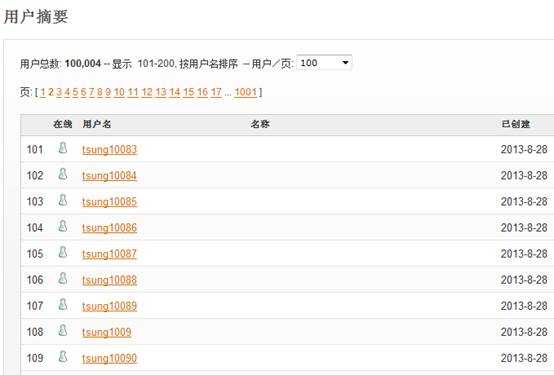Click the online status icon for row 105
This screenshot has height=375, width=554.
[63, 252]
